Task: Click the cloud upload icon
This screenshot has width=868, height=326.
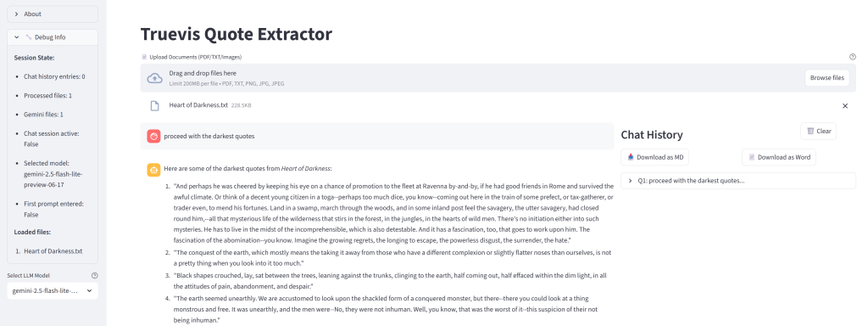Action: pyautogui.click(x=154, y=78)
